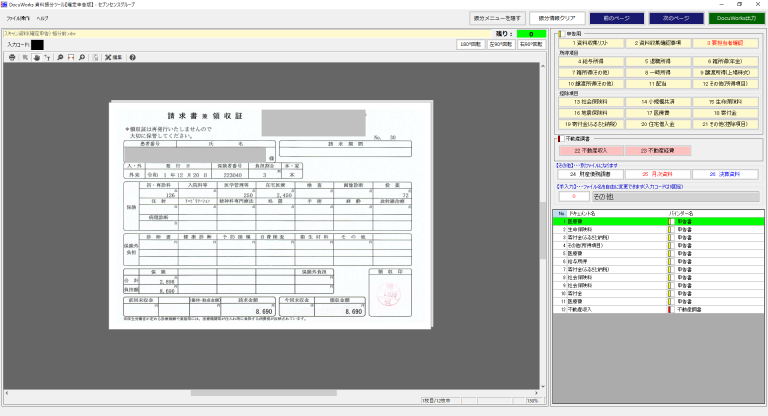This screenshot has width=768, height=416.
Task: Click the red binder color swatch in row 12
Action: pos(668,310)
